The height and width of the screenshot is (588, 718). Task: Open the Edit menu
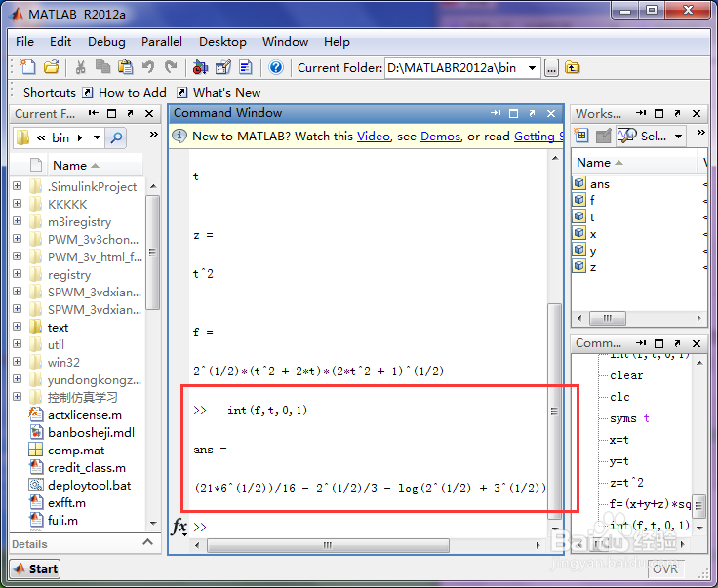[60, 42]
